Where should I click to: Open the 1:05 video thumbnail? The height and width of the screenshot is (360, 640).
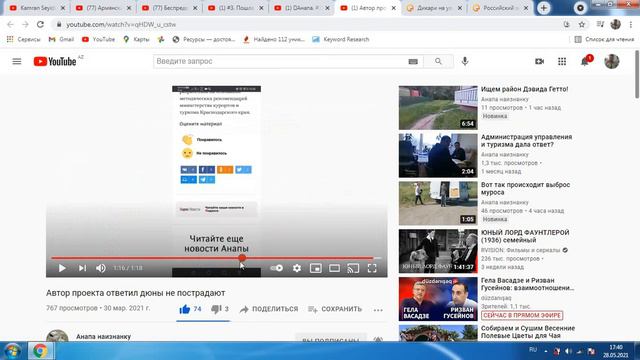click(x=438, y=203)
